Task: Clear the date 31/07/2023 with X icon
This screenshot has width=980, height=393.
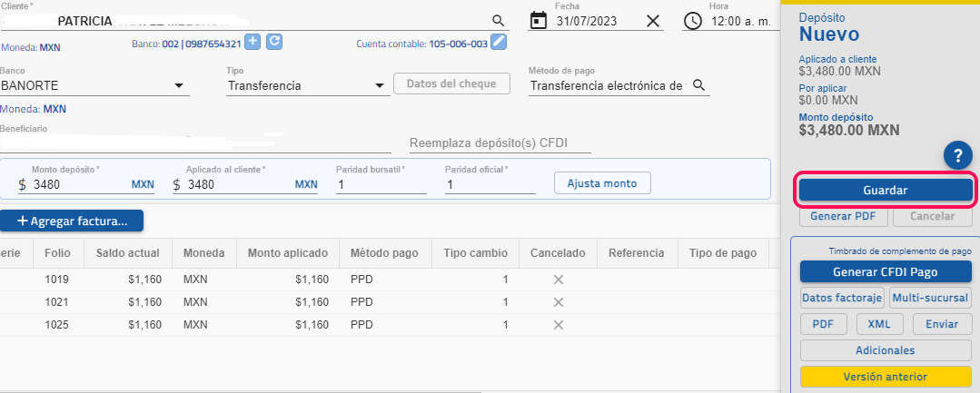Action: 653,21
